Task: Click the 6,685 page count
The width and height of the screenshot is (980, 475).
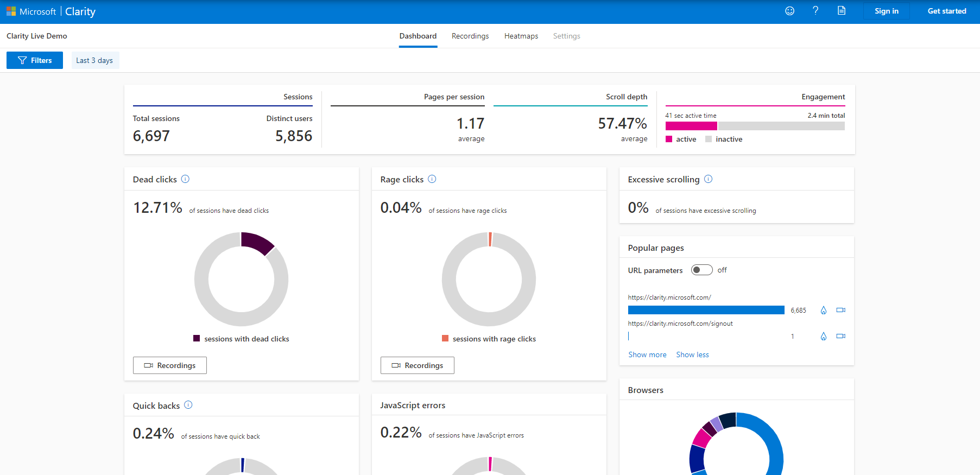Action: pos(798,311)
